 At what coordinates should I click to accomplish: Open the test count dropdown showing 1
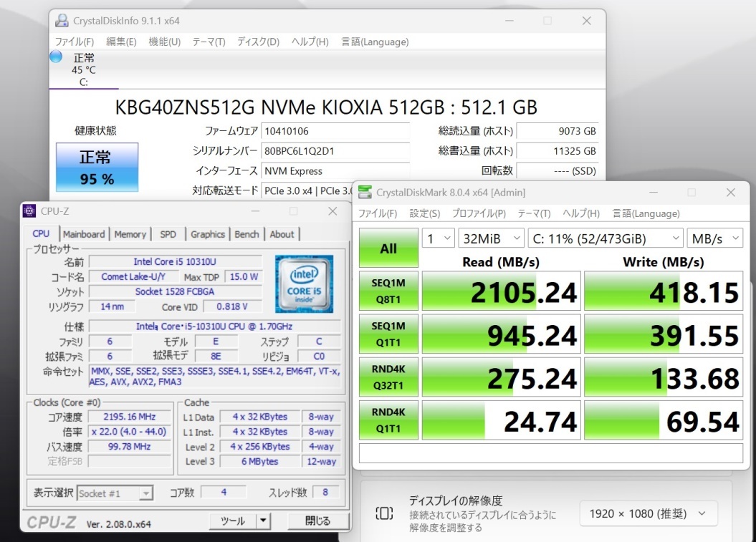[x=439, y=238]
